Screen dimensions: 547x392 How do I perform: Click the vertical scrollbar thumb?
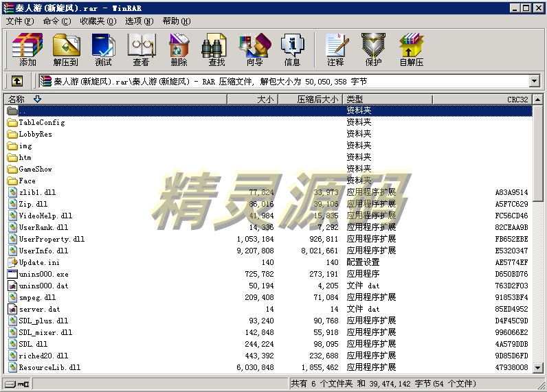[537, 153]
